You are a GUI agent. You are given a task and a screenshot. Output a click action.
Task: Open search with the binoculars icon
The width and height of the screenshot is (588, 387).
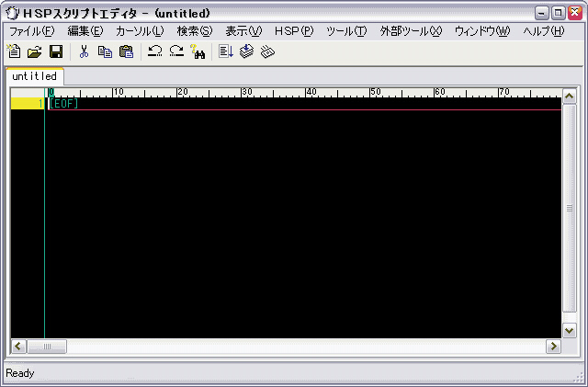pos(197,51)
